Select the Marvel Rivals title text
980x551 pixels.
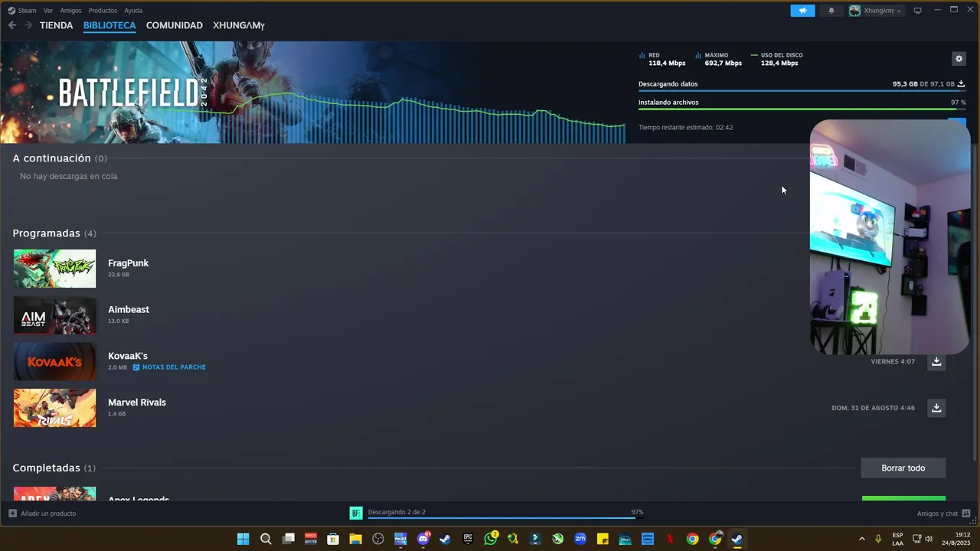tap(137, 402)
